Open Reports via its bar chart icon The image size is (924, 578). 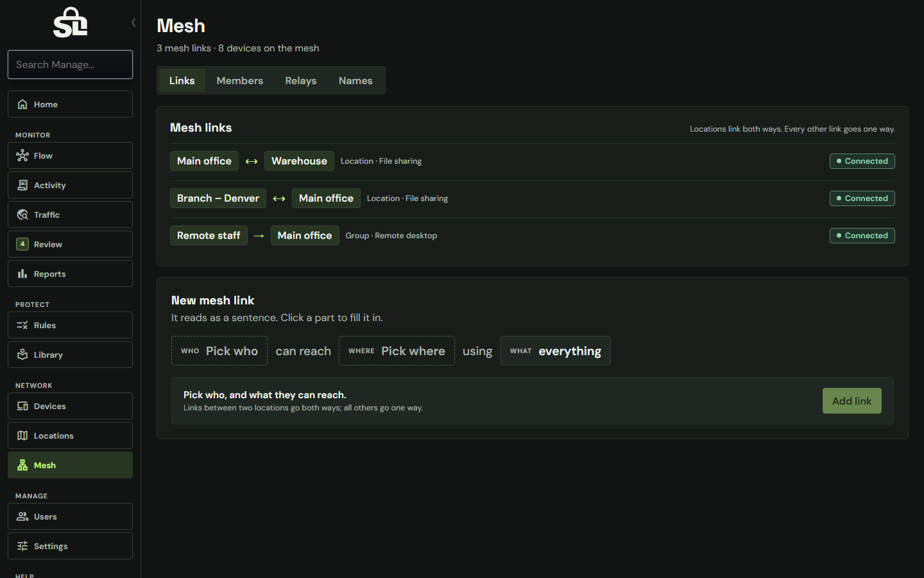click(22, 274)
